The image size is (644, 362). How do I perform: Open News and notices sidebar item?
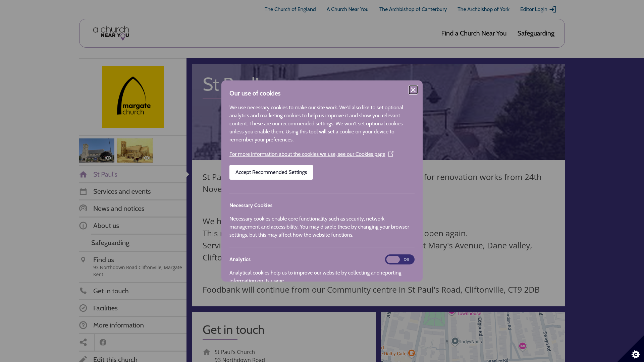133,208
